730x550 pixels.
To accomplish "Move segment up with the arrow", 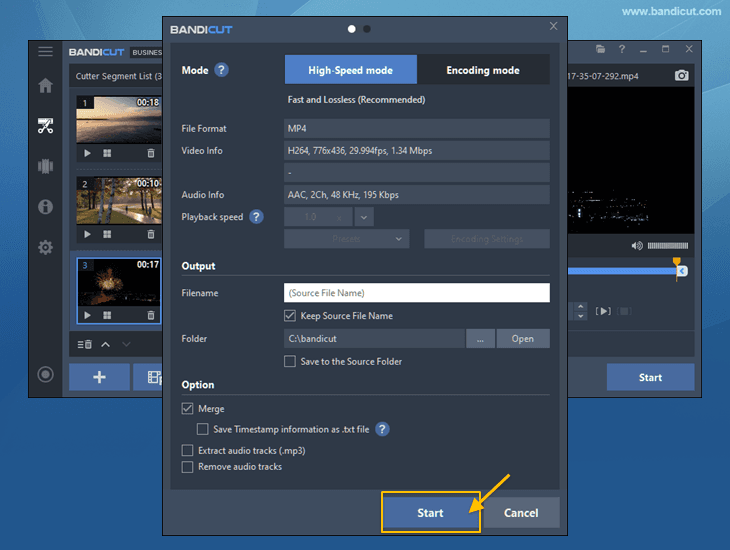I will (x=106, y=344).
